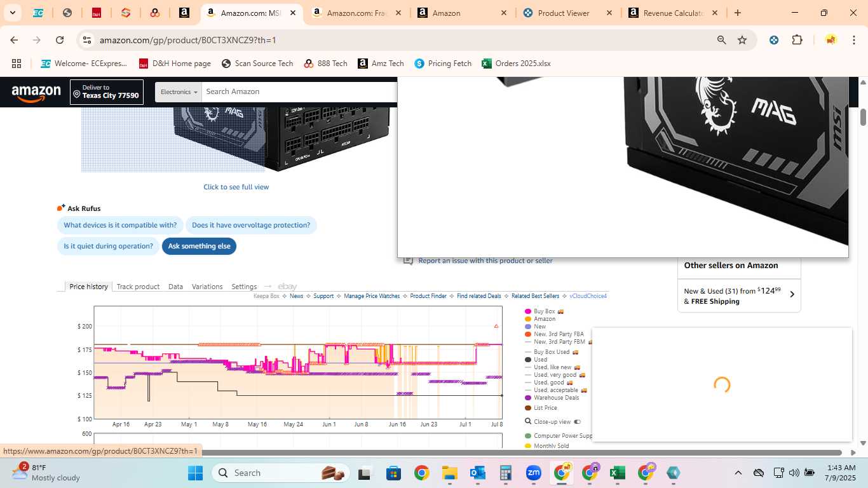The image size is (868, 488).
Task: Click Ask something else button
Action: pos(200,247)
